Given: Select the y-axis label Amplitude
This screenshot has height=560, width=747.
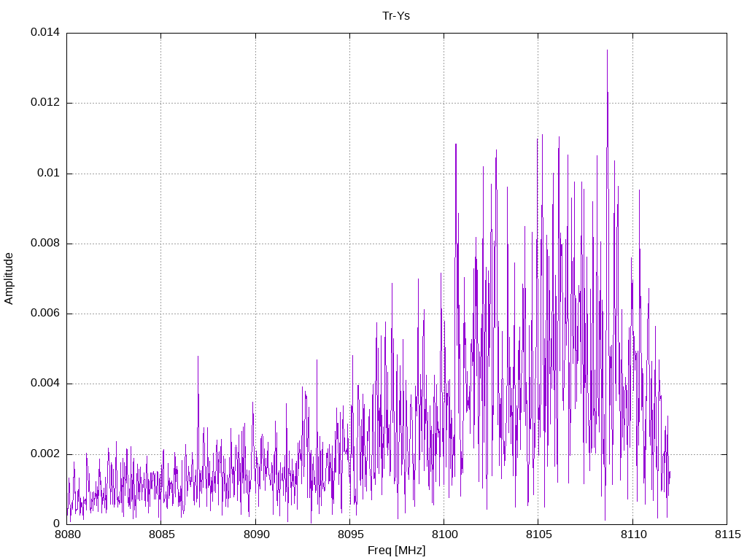Looking at the screenshot, I should (x=9, y=279).
